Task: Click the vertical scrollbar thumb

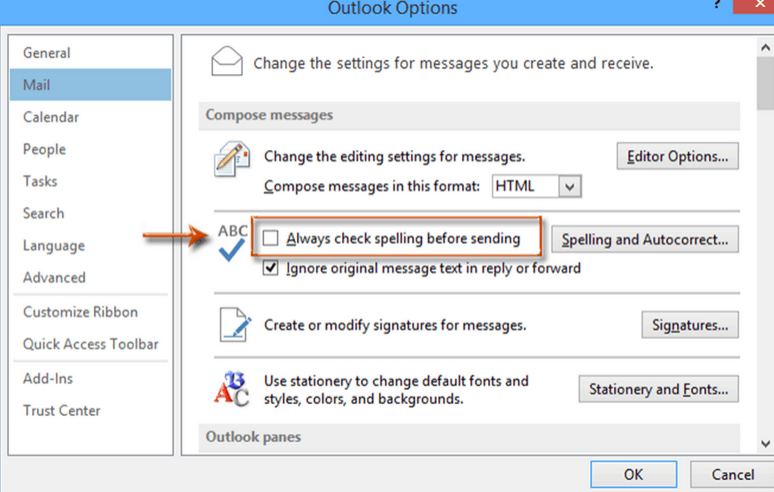Action: click(x=765, y=83)
